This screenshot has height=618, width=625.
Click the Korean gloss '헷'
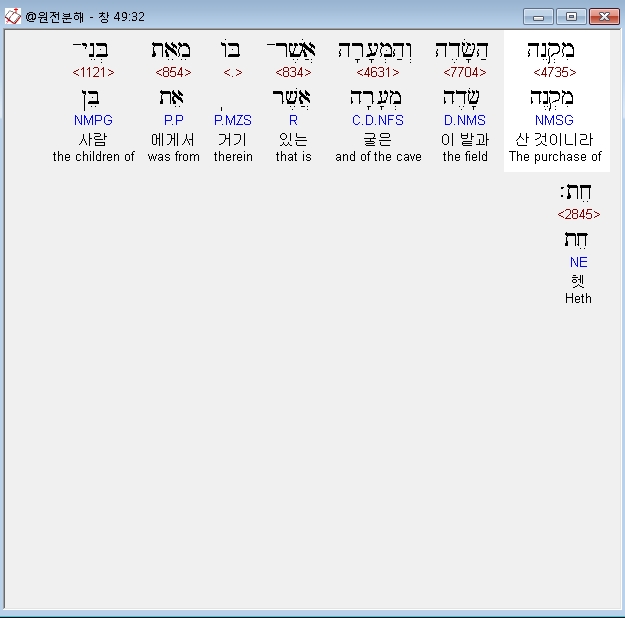[x=578, y=281]
